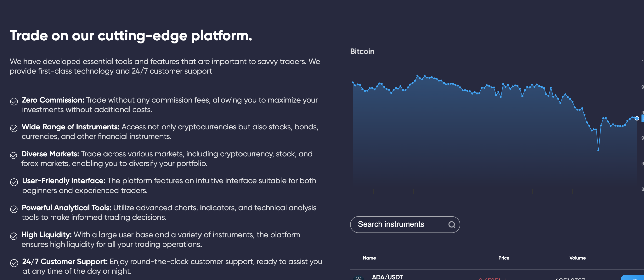Click the checkmark icon beside Zero Commission

14,102
